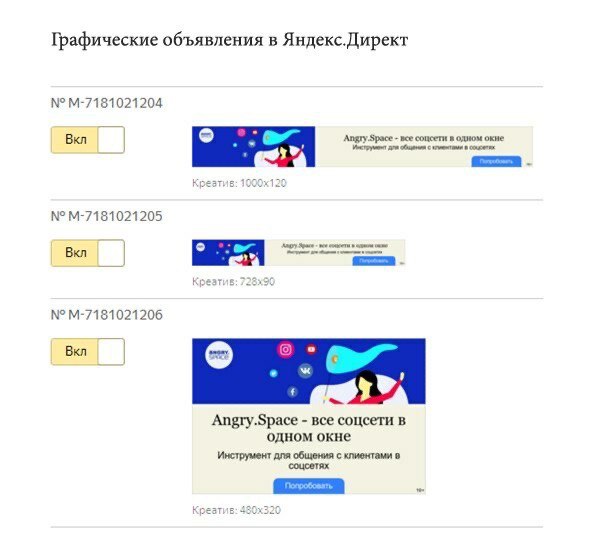Click the headline text in the 480x320 banner
The height and width of the screenshot is (544, 607).
coord(309,428)
